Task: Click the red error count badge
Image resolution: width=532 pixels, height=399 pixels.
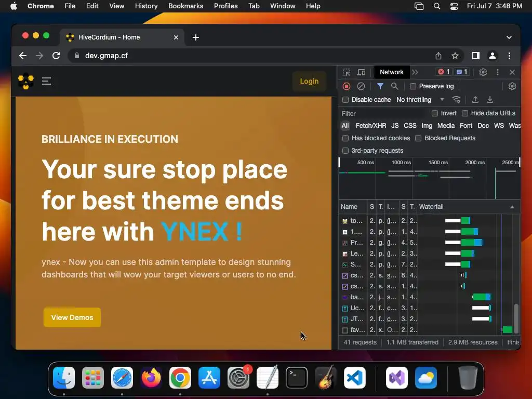Action: coord(444,72)
